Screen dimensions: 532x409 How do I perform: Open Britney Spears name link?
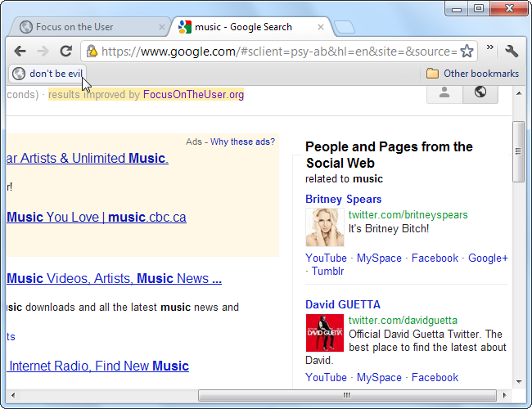click(x=344, y=199)
